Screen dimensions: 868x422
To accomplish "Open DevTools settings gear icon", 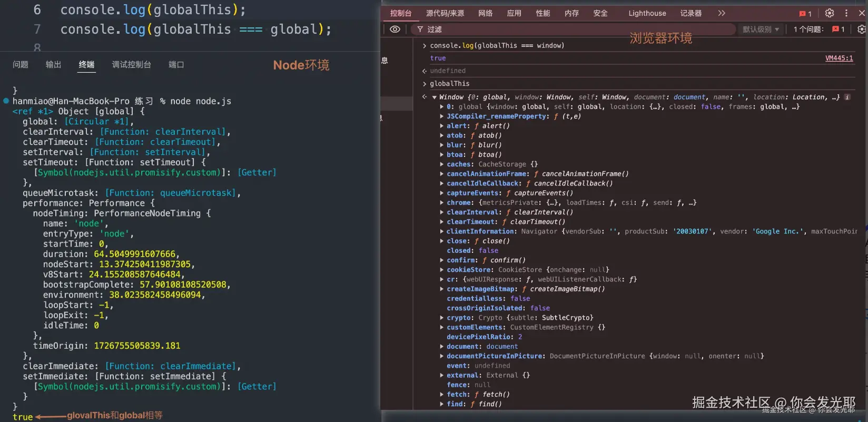I will click(x=830, y=13).
